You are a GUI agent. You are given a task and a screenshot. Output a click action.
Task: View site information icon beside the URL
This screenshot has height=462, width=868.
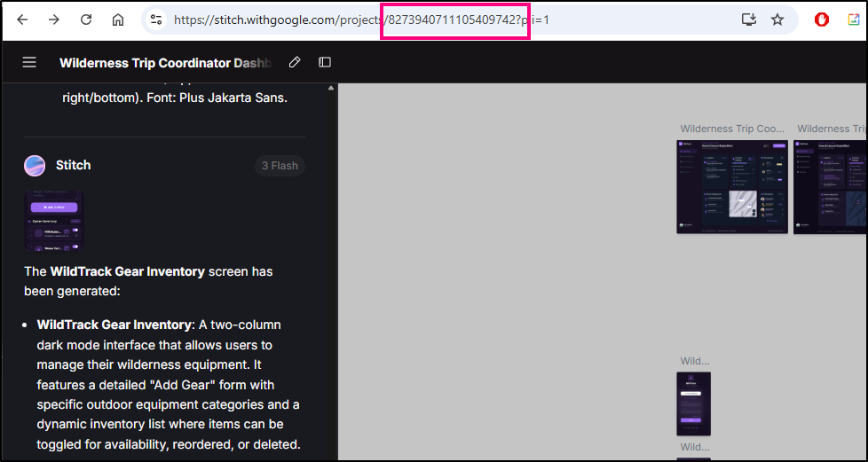(x=156, y=20)
